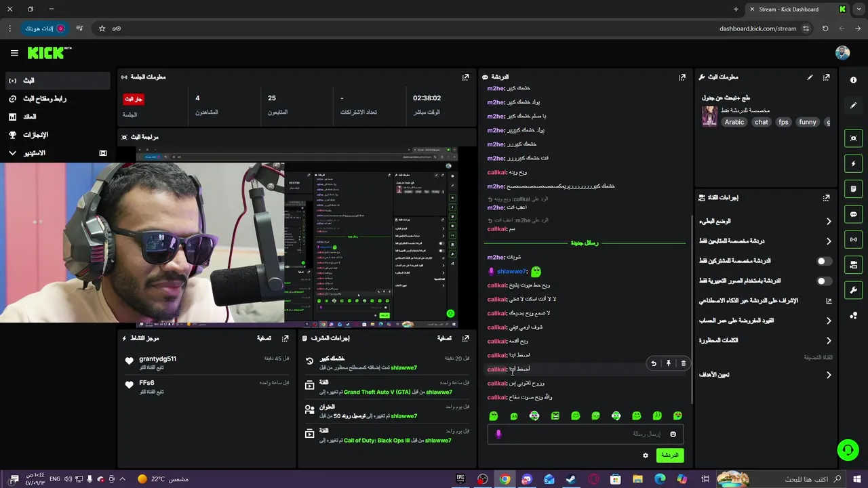Toggle the chat bubble widget icon in sidebar
This screenshot has height=488, width=868.
(x=853, y=214)
